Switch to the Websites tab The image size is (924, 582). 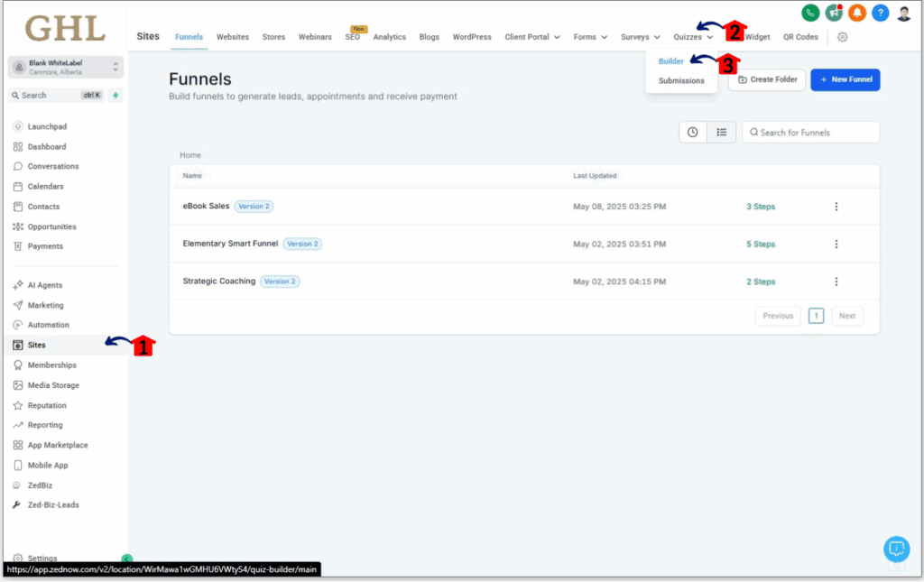tap(232, 37)
